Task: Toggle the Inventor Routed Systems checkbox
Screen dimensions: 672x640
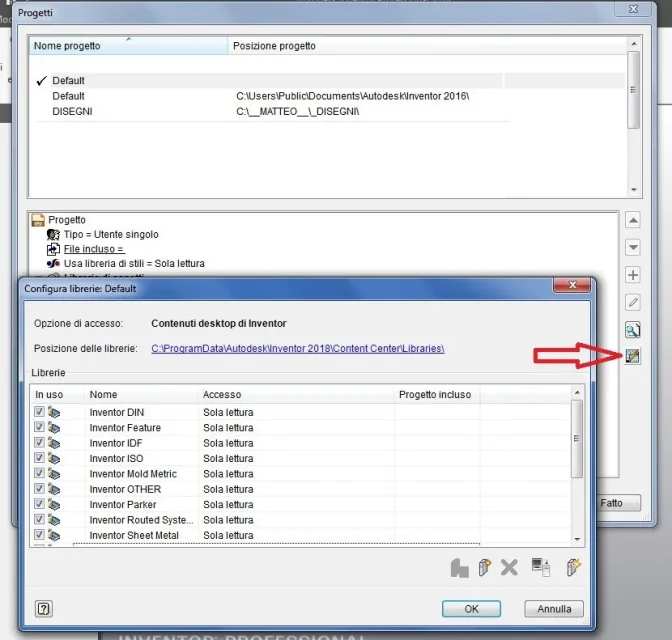Action: coord(39,519)
